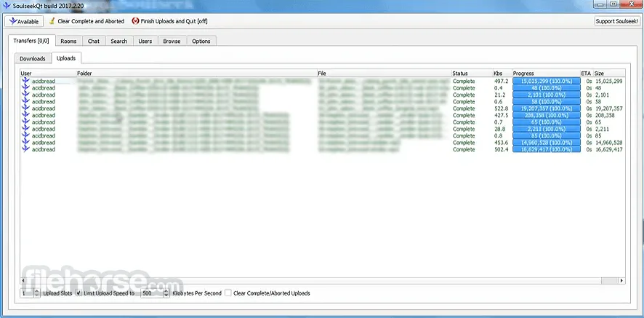Toggle the Limit Upload Speed checkbox
This screenshot has width=644, height=318.
click(x=79, y=293)
